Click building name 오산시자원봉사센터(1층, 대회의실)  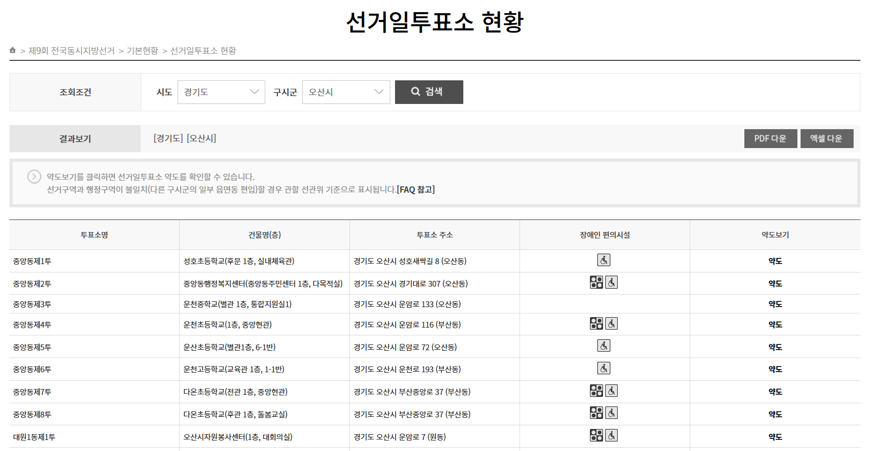tap(238, 437)
